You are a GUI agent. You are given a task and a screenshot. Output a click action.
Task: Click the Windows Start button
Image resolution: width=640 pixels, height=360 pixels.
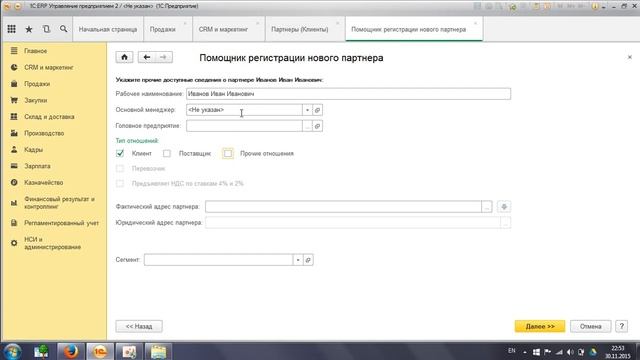click(x=12, y=351)
